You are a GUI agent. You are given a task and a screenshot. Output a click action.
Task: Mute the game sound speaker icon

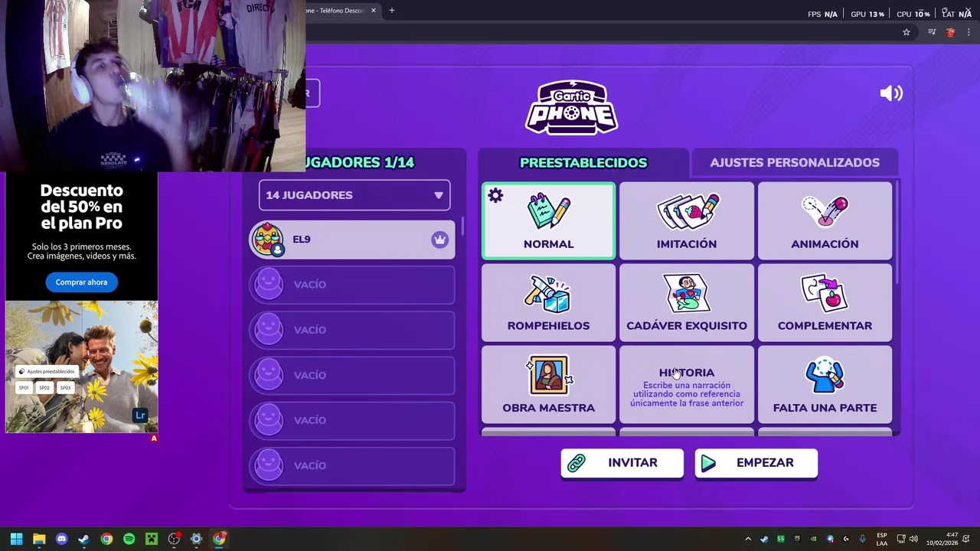(x=891, y=93)
